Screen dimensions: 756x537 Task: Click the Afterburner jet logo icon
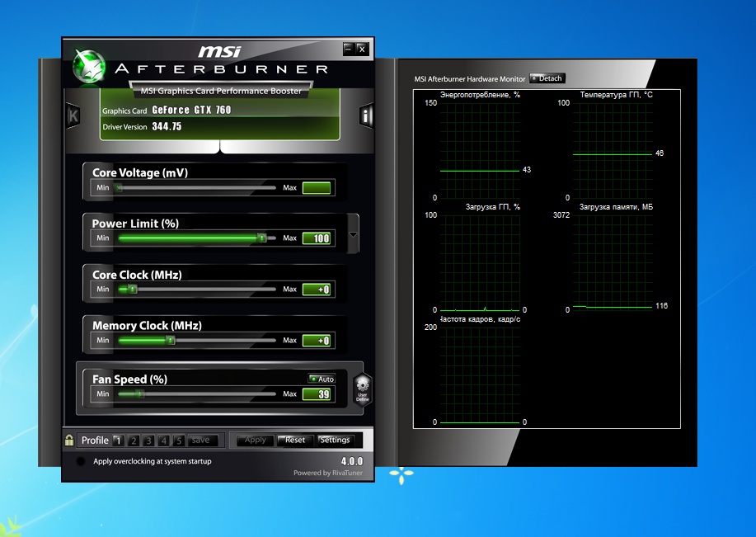click(89, 66)
